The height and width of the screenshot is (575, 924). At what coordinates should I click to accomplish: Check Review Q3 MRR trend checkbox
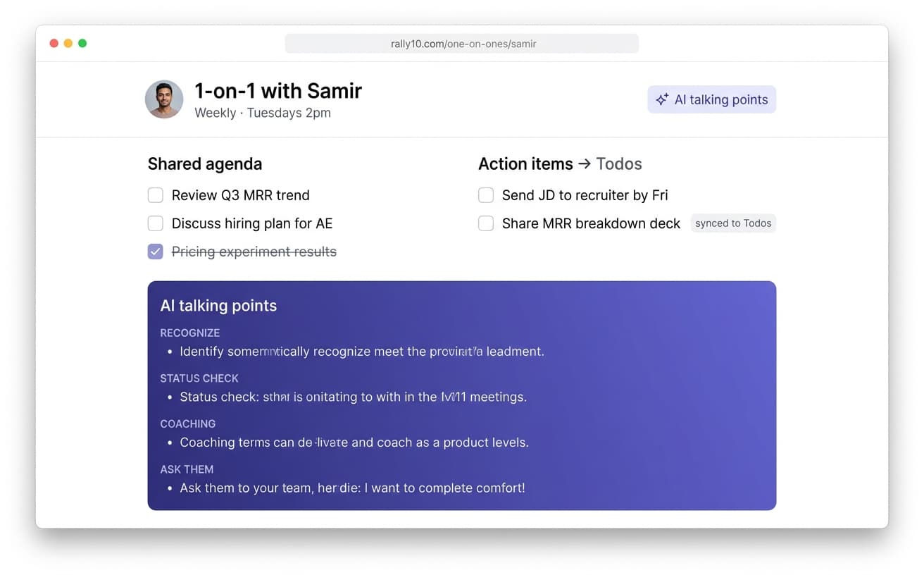click(x=155, y=195)
